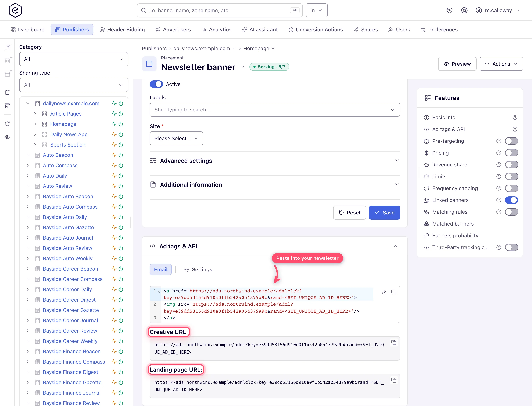Image resolution: width=532 pixels, height=406 pixels.
Task: Click the eye icon in left rail
Action: click(8, 137)
